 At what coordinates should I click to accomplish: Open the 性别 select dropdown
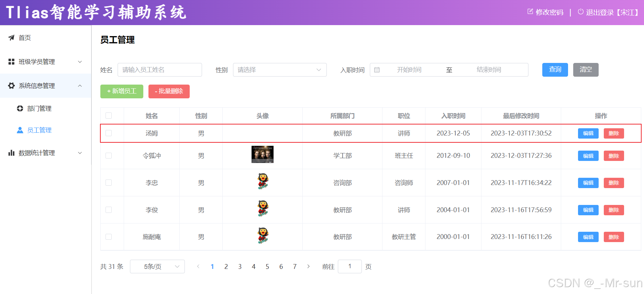tap(280, 70)
